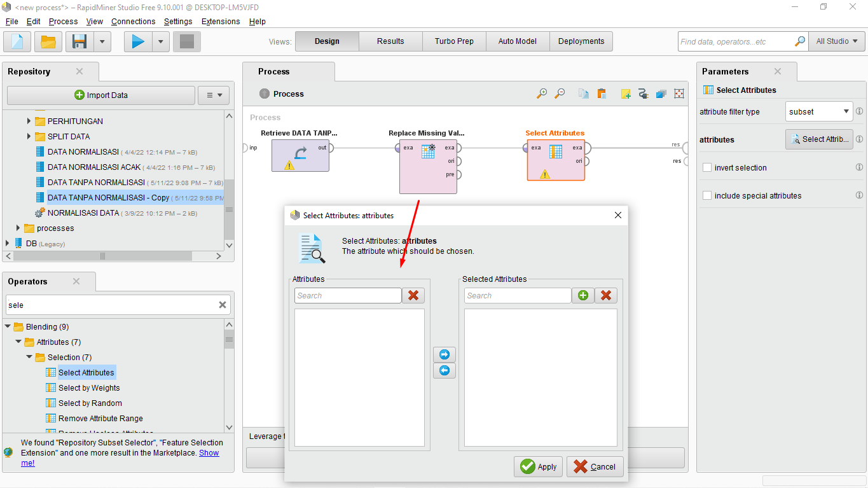The image size is (868, 488).
Task: Open the run options dropdown arrow
Action: tap(160, 41)
